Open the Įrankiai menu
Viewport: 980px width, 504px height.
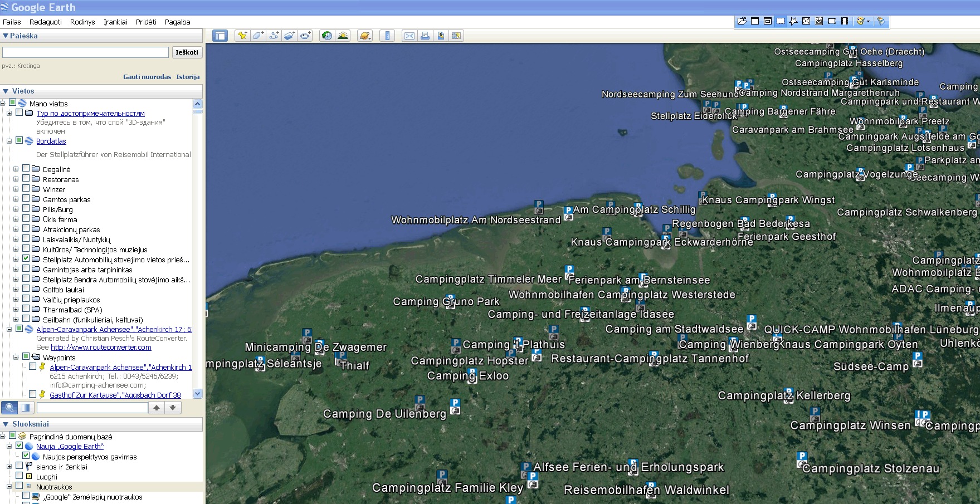pos(115,22)
